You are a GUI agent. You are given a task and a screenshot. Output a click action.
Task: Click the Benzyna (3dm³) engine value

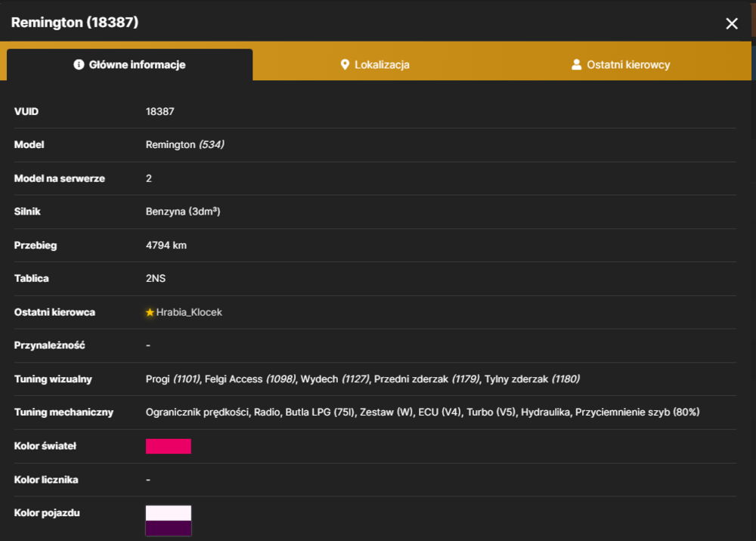pos(183,212)
